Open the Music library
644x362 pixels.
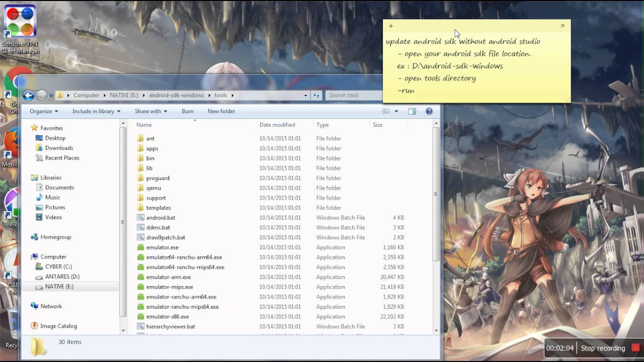tap(53, 198)
